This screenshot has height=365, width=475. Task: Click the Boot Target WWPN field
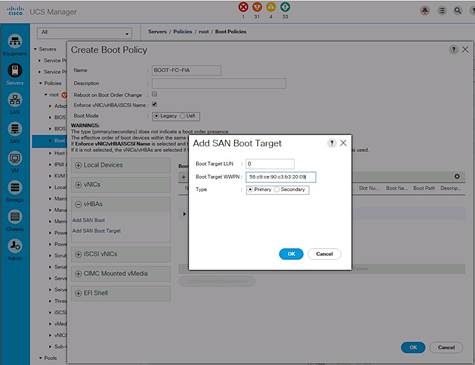point(281,177)
